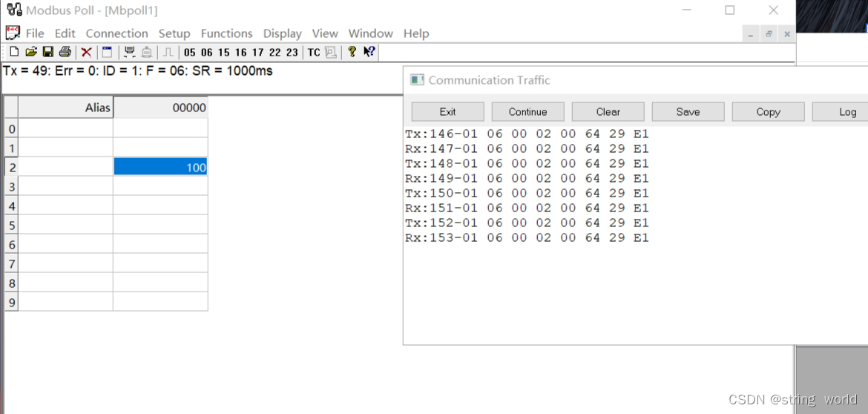Screen dimensions: 868x414
Task: Open the Connection menu
Action: click(x=116, y=34)
